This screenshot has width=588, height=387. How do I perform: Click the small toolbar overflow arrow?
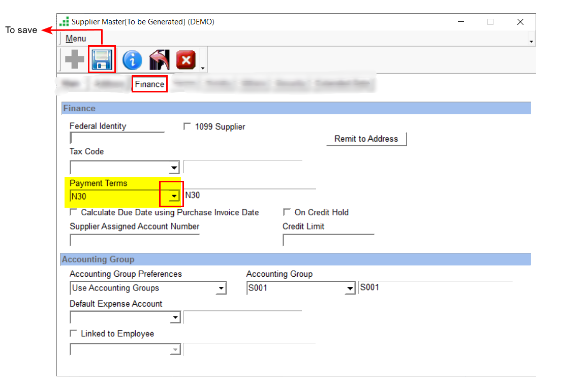pyautogui.click(x=203, y=68)
